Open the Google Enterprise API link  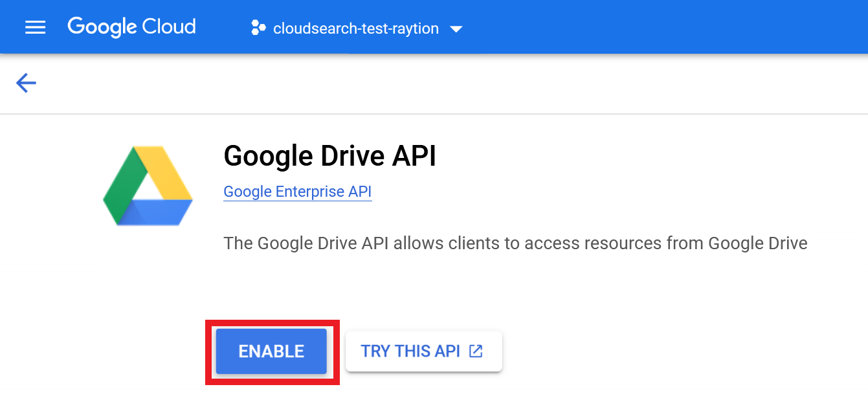pyautogui.click(x=297, y=191)
